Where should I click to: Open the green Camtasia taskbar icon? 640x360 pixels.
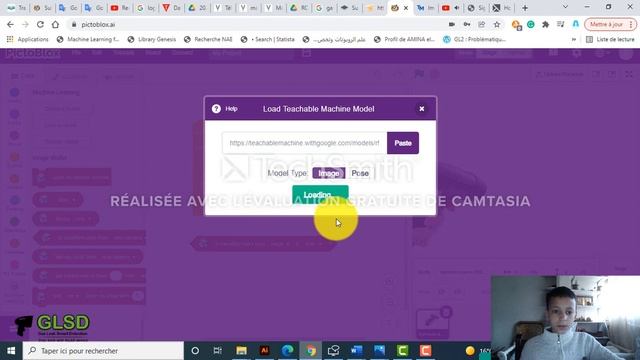point(402,351)
